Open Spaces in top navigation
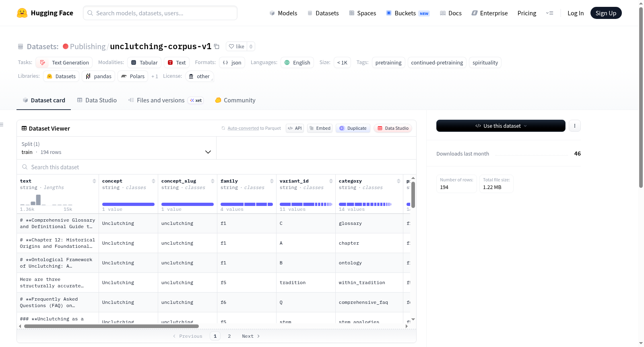The width and height of the screenshot is (644, 347). 363,13
